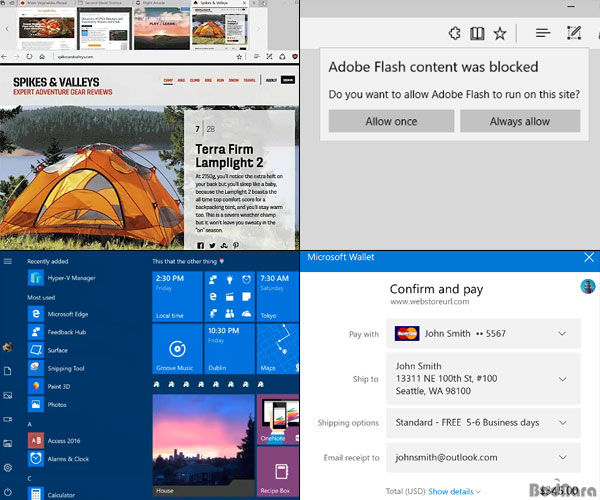Click profile avatar in Microsoft Wallet
Image resolution: width=600 pixels, height=500 pixels.
coord(588,286)
